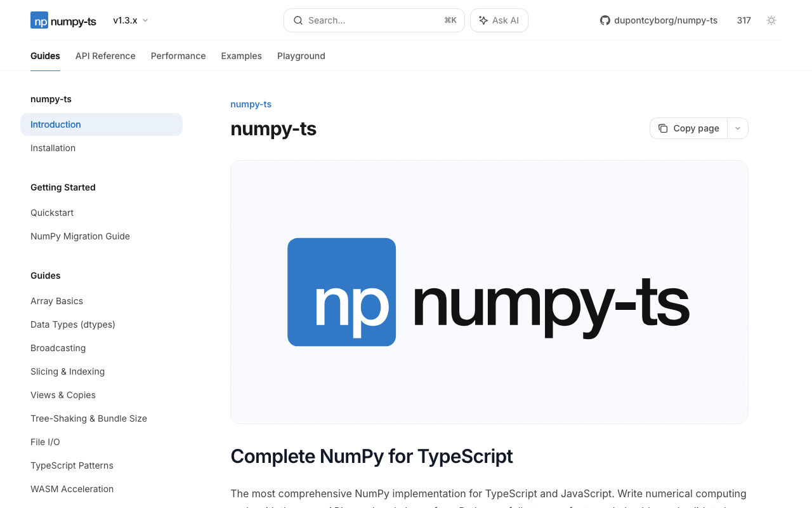Open the Slicing & Indexing guide
812x508 pixels.
[101, 371]
